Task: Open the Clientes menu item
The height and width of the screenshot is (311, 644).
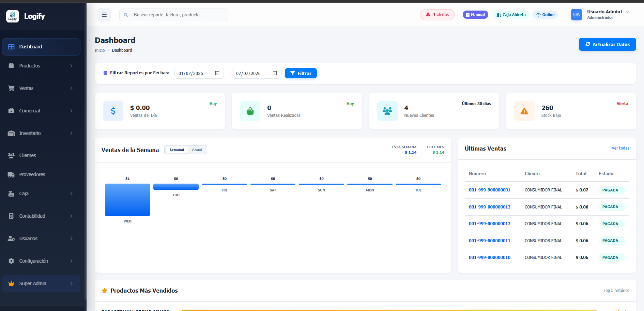Action: [x=41, y=155]
